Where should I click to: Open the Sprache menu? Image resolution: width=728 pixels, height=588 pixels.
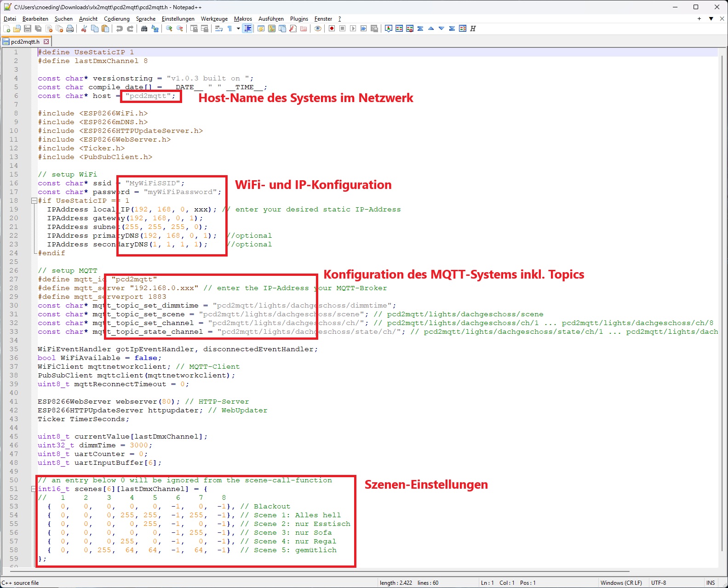(146, 19)
